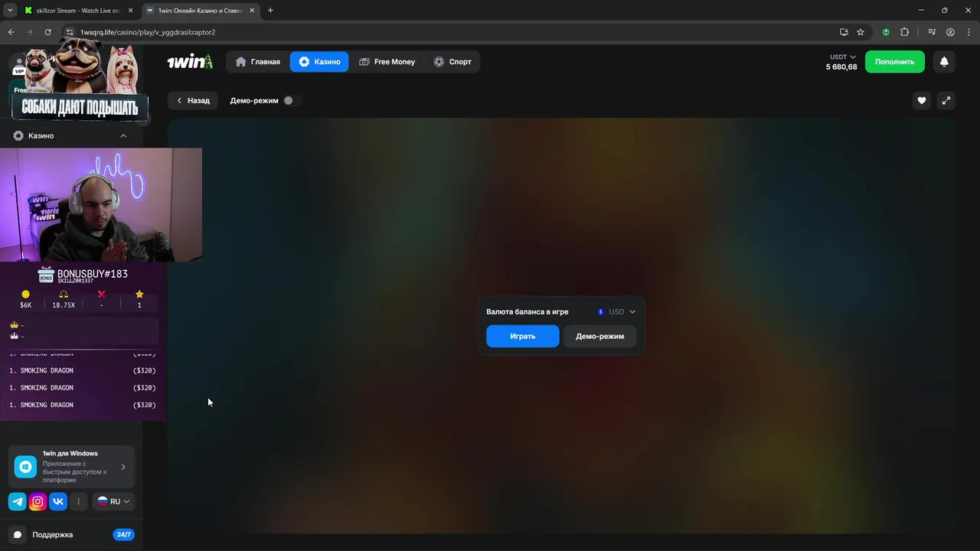Open the media controls icon
The height and width of the screenshot is (551, 980).
932,32
